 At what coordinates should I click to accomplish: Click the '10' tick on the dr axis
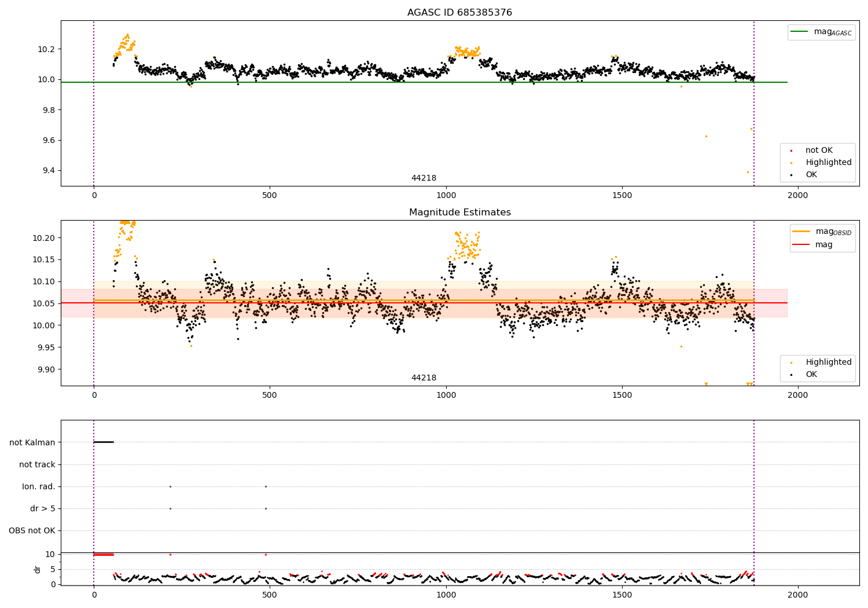(50, 555)
